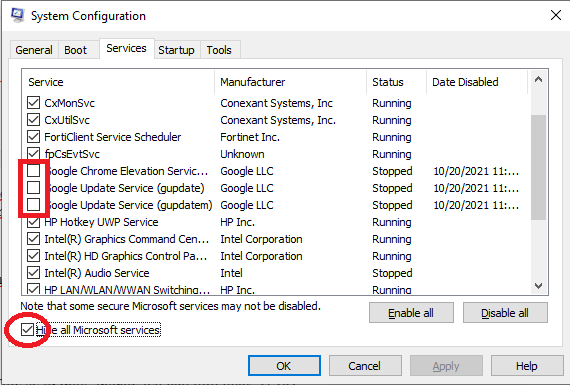Uncheck Intel(R) Audio Service checkbox
570x385 pixels.
[x=33, y=273]
